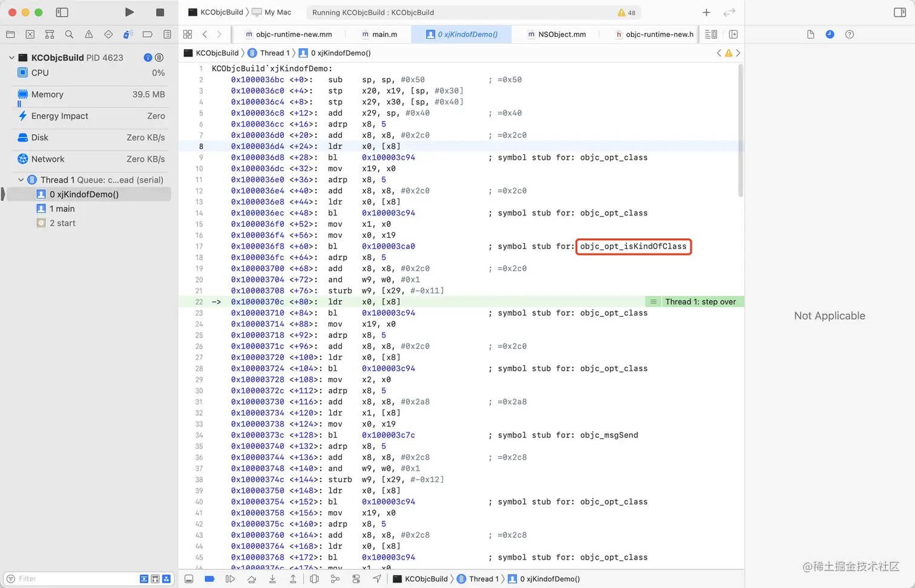Select the Disk gauge row
Viewport: 915px width, 588px height.
click(91, 138)
